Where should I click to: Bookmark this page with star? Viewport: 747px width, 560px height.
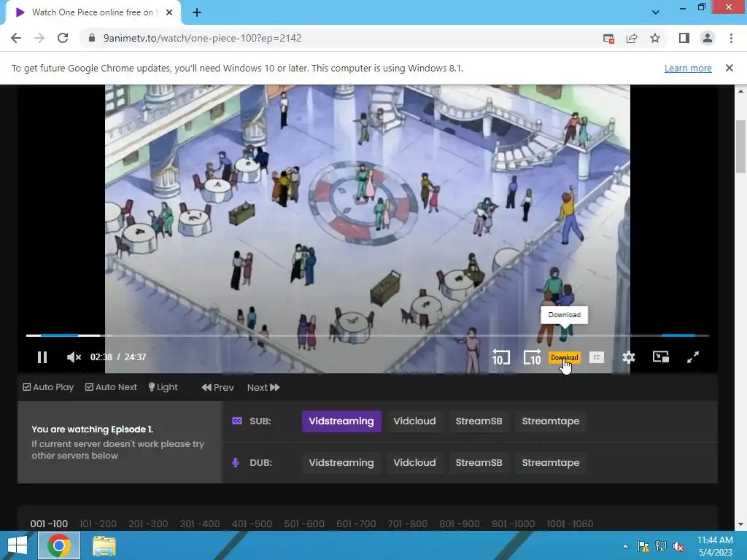point(655,38)
